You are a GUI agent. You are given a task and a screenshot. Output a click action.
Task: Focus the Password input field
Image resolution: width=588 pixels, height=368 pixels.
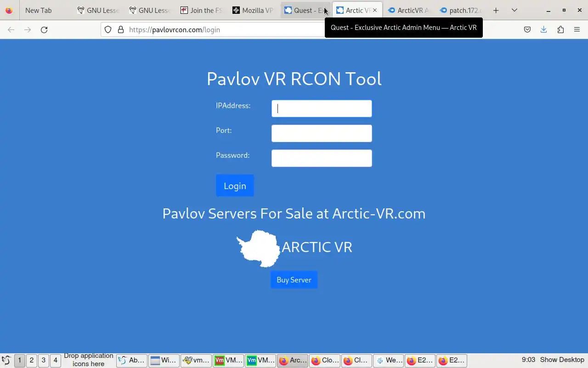[x=322, y=158]
